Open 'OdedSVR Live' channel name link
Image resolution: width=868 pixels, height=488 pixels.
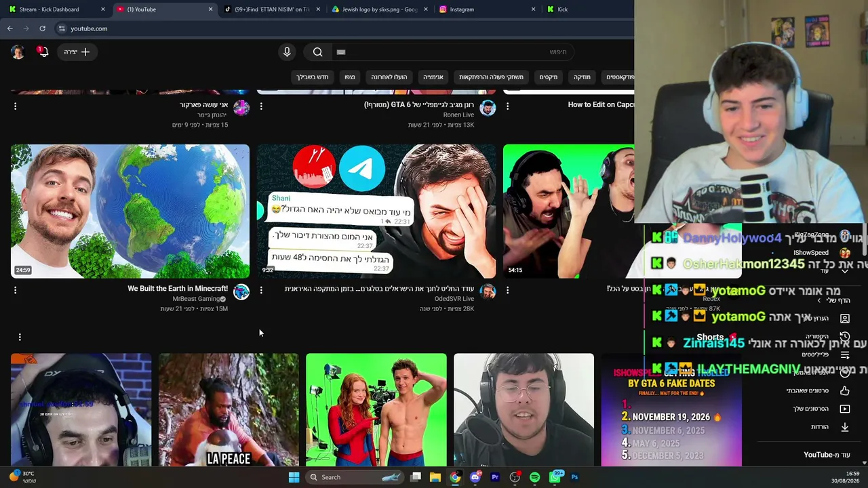coord(454,299)
